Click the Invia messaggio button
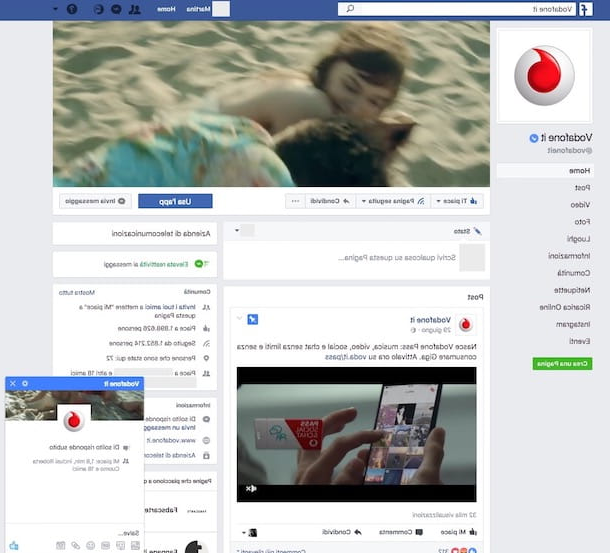610x553 pixels. tap(95, 201)
